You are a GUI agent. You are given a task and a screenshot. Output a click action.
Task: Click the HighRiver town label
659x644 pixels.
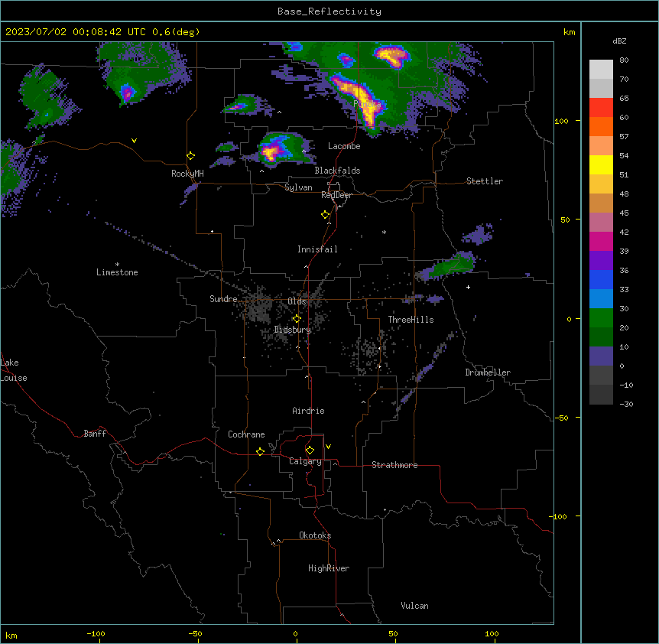(x=329, y=568)
